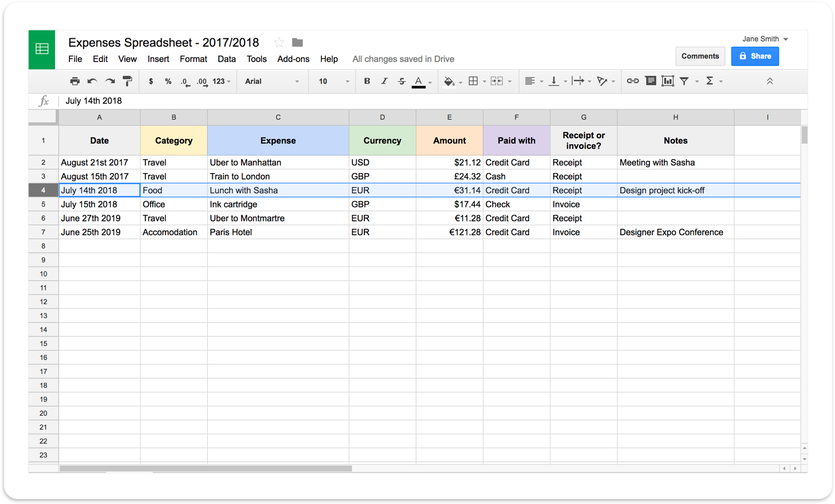The image size is (835, 504).
Task: Open the Format menu
Action: click(193, 59)
